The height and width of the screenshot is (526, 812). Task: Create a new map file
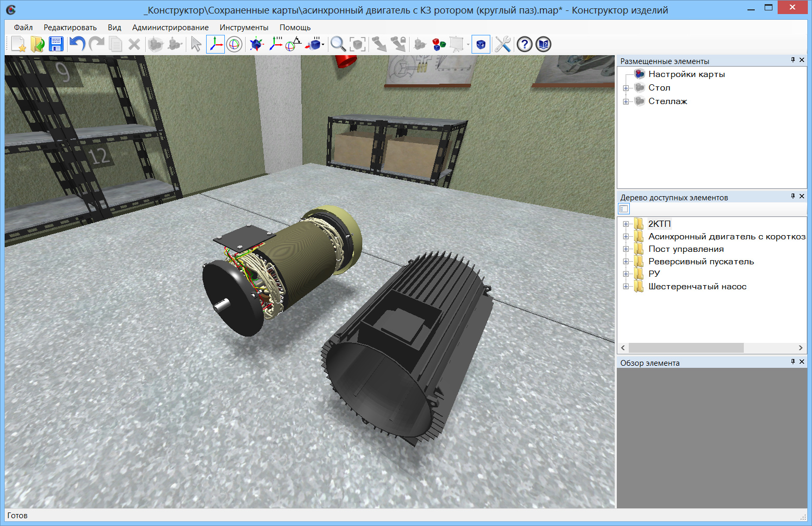(18, 44)
